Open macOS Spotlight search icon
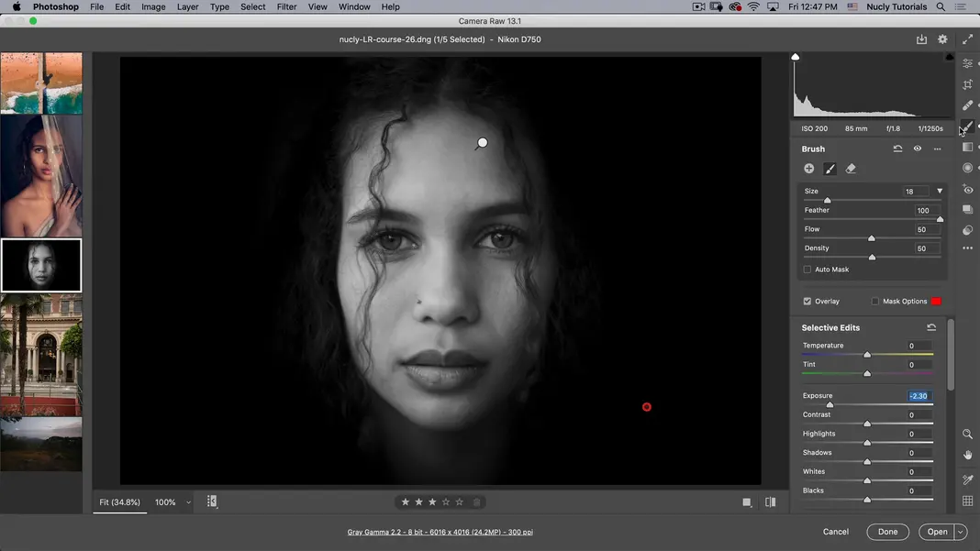The width and height of the screenshot is (980, 551). (x=940, y=6)
